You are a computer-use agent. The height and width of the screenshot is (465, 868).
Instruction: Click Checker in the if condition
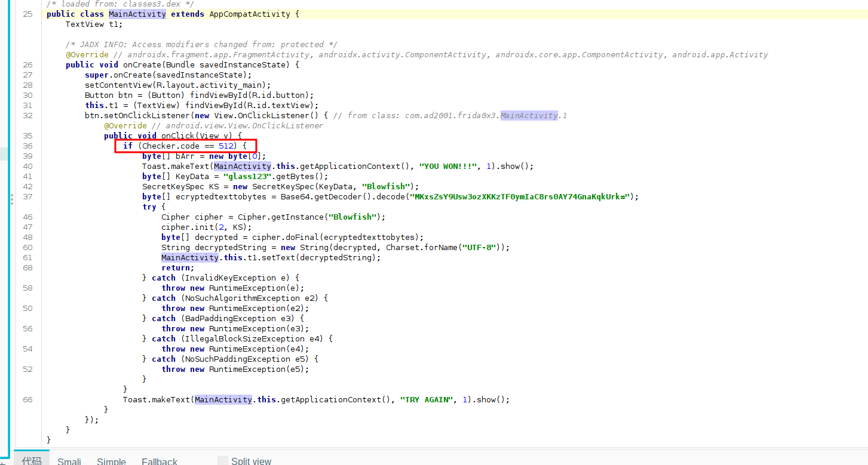coord(160,146)
